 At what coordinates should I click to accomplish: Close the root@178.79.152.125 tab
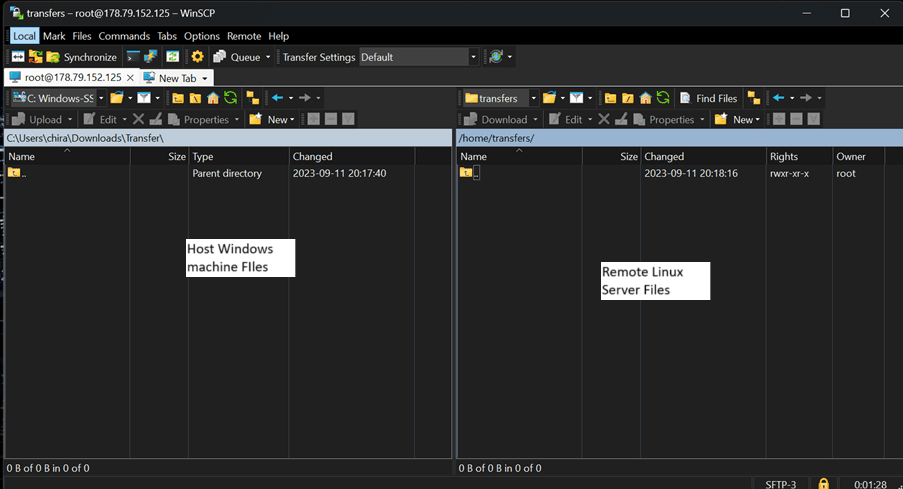coord(130,77)
